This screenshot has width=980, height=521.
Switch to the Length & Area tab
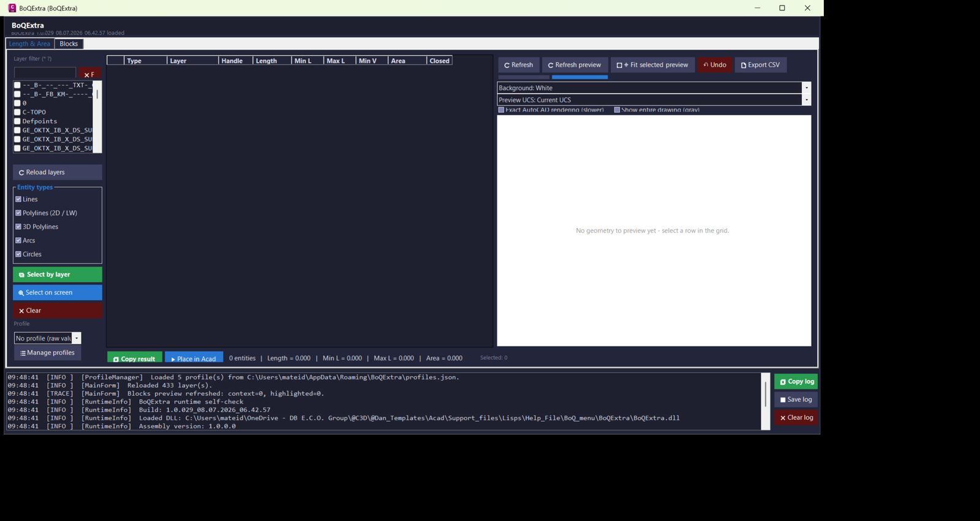pyautogui.click(x=29, y=44)
